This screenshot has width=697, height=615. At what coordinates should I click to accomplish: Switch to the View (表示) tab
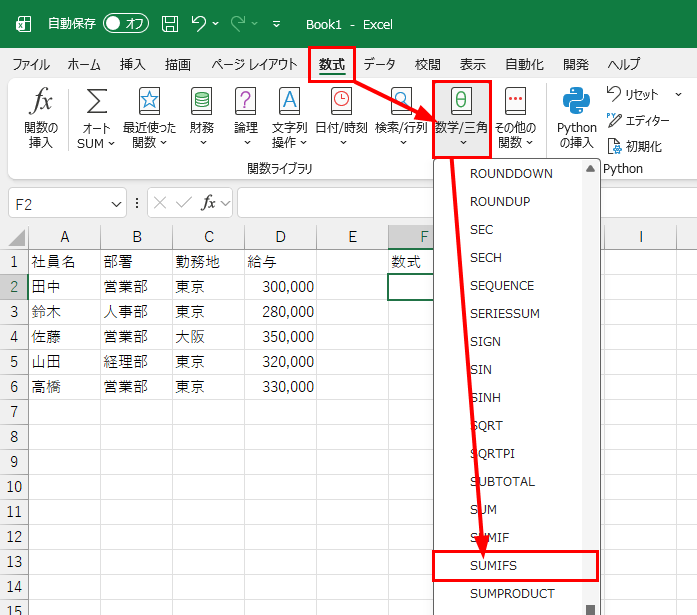[x=473, y=65]
